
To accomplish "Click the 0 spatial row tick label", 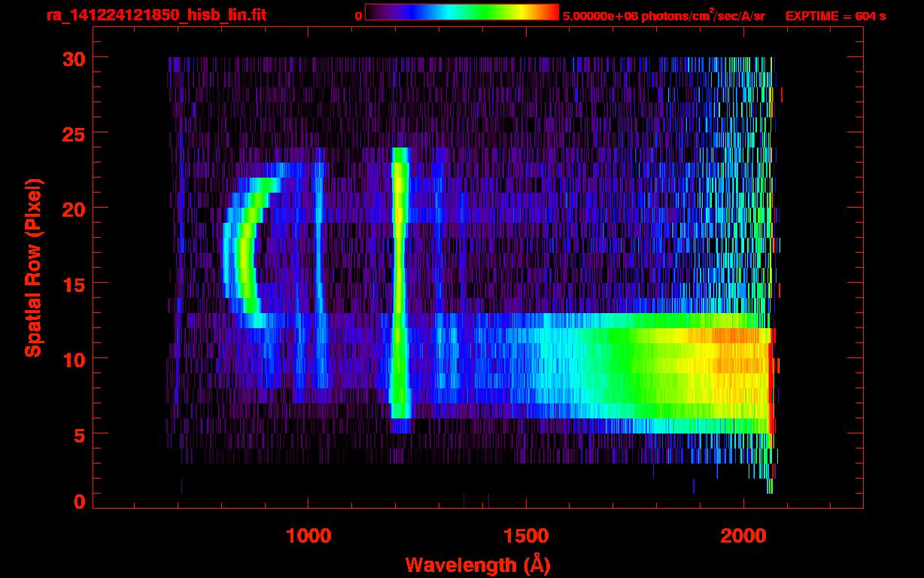I will (x=80, y=502).
